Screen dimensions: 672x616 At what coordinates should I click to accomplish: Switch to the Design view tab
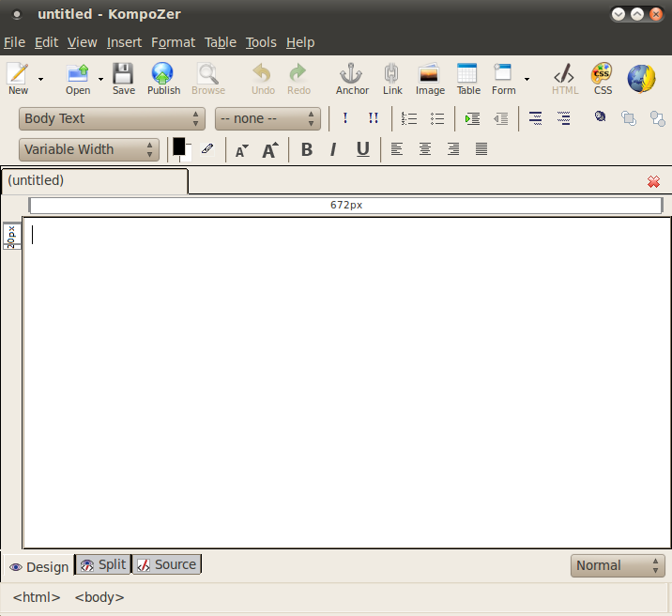tap(38, 567)
